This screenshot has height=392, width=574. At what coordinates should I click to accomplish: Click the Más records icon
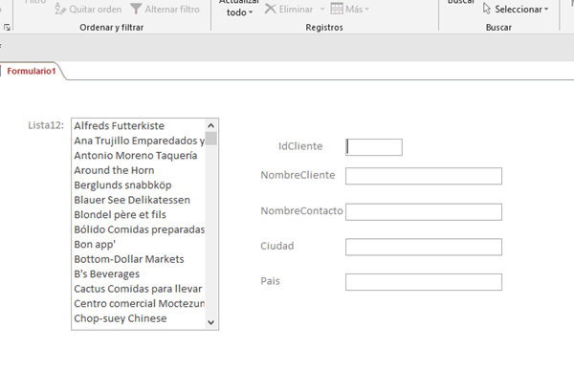(336, 9)
